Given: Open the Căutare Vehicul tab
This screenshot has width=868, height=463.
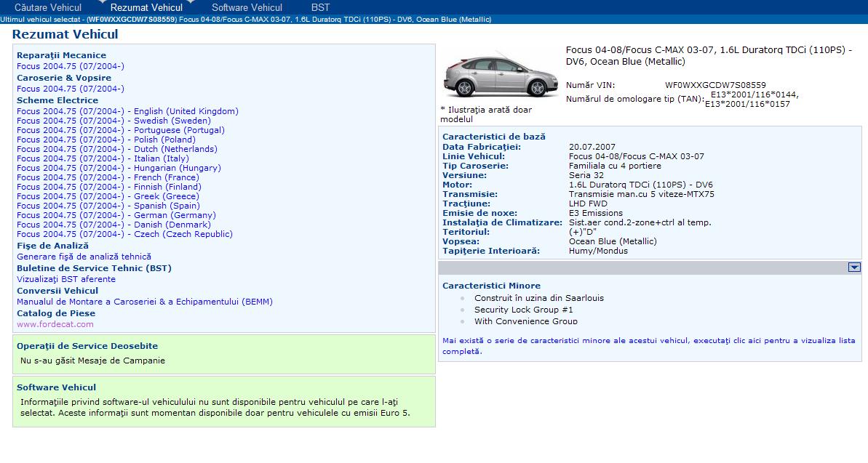Looking at the screenshot, I should [48, 7].
